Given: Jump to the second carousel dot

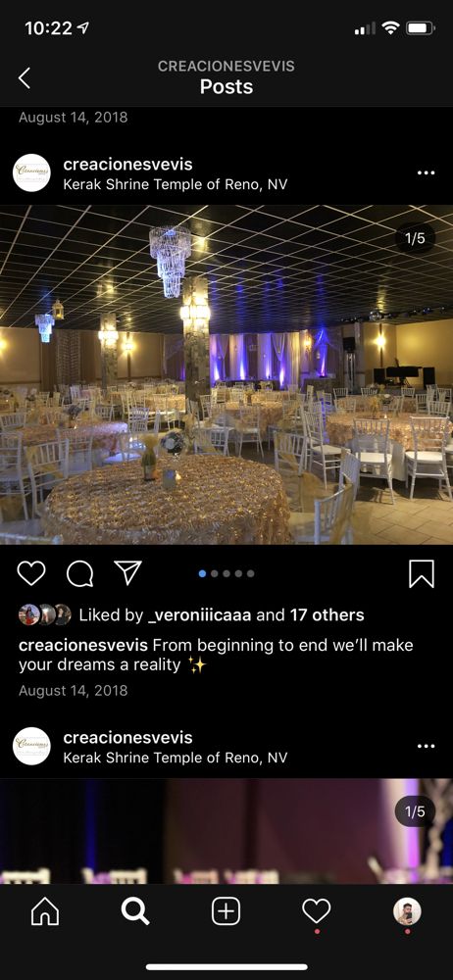Looking at the screenshot, I should pyautogui.click(x=214, y=573).
